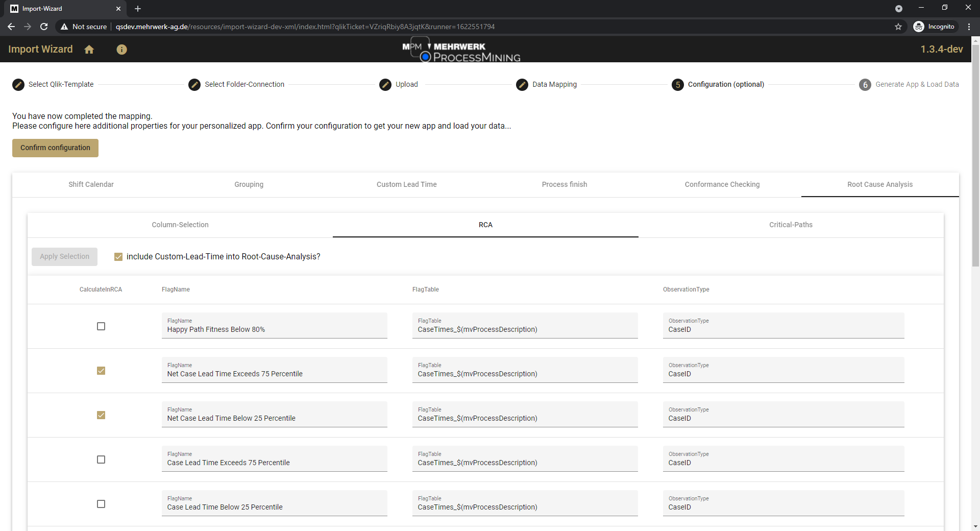980x531 pixels.
Task: Click the page vertical scrollbar thumb
Action: point(975,156)
